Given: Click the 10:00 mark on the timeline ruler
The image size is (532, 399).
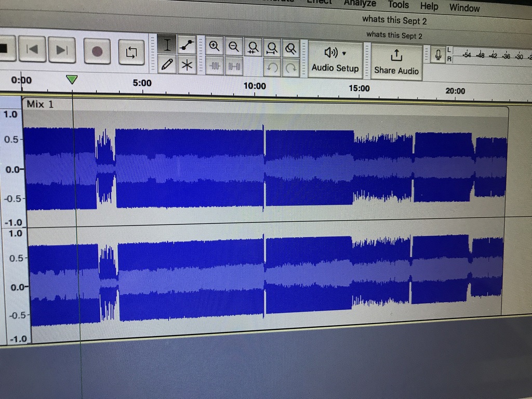Looking at the screenshot, I should click(x=255, y=86).
